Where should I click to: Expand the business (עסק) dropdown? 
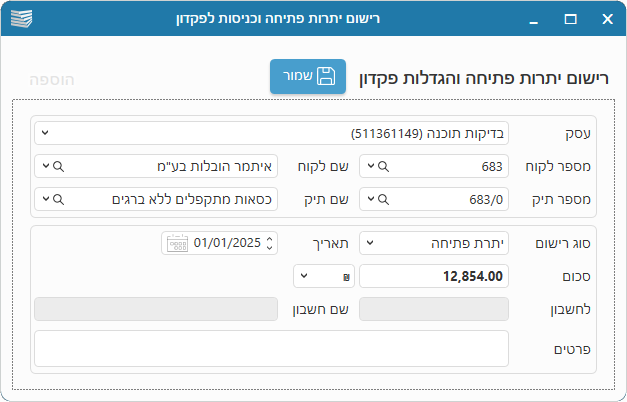point(44,132)
